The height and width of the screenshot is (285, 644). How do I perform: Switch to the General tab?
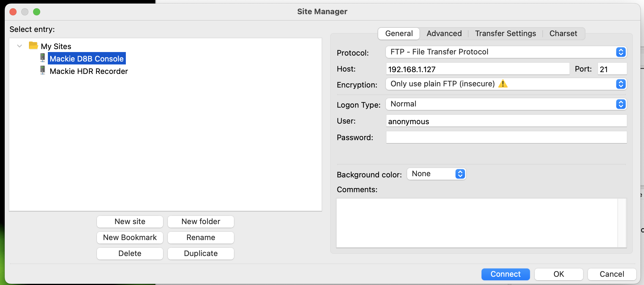(x=399, y=33)
